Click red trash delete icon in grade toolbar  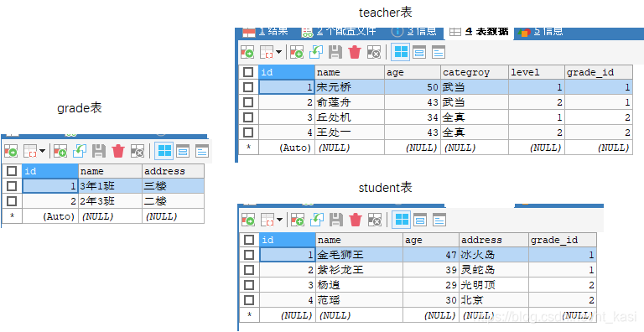[x=118, y=151]
